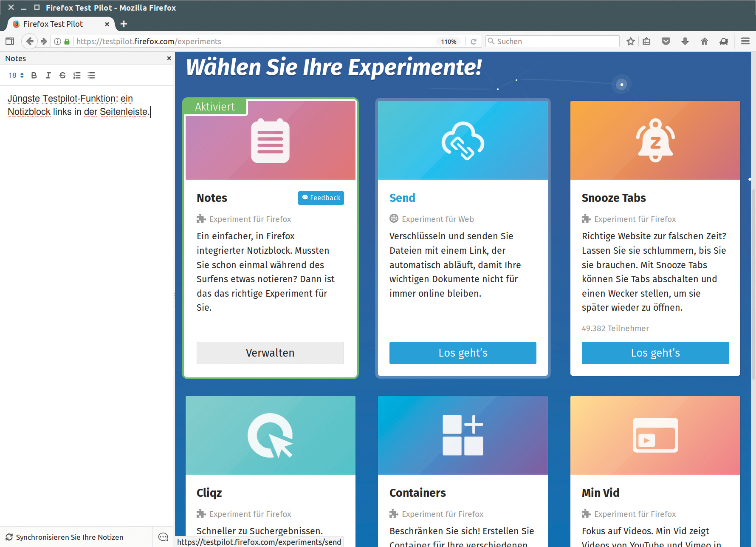Show bookmarks library list
The image size is (756, 547).
[646, 41]
